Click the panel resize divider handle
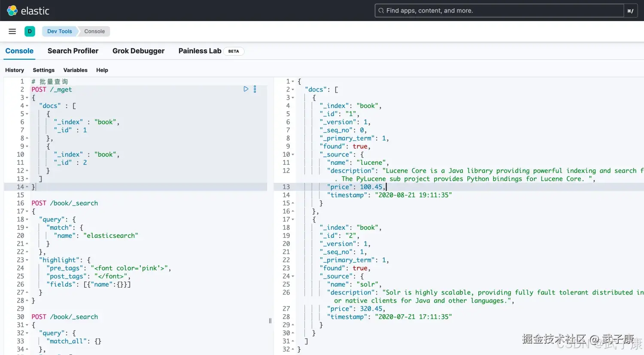Viewport: 644px width, 355px height. (x=270, y=321)
